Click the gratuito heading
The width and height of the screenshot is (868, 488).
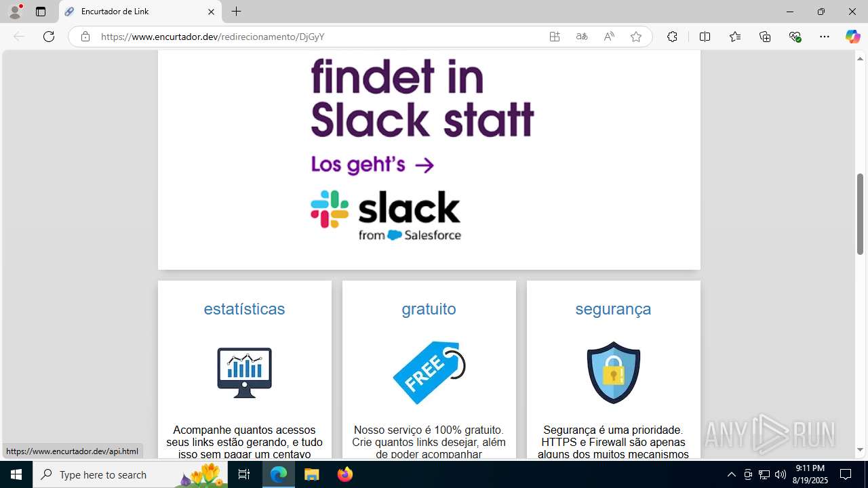coord(429,308)
